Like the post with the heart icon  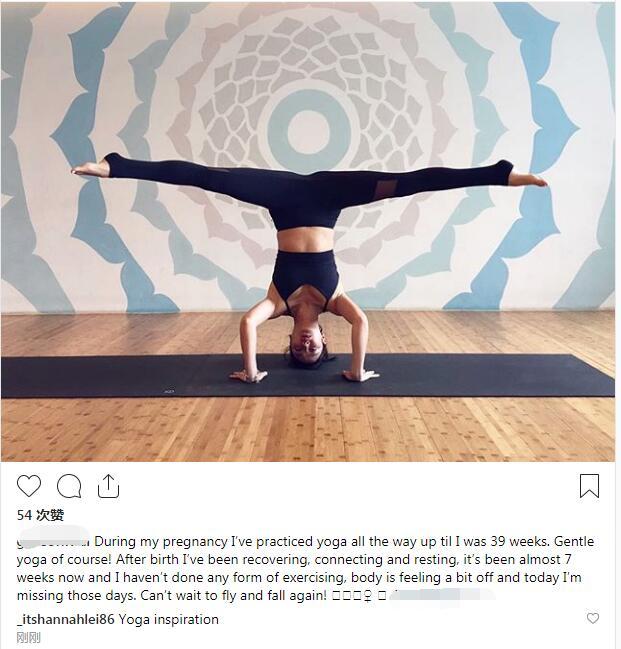click(x=29, y=486)
